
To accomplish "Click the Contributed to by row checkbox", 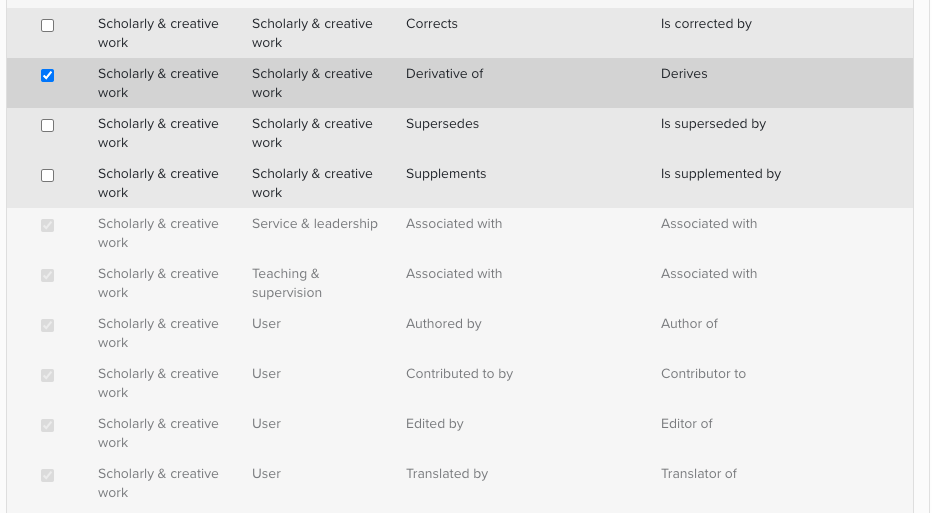I will 47,375.
